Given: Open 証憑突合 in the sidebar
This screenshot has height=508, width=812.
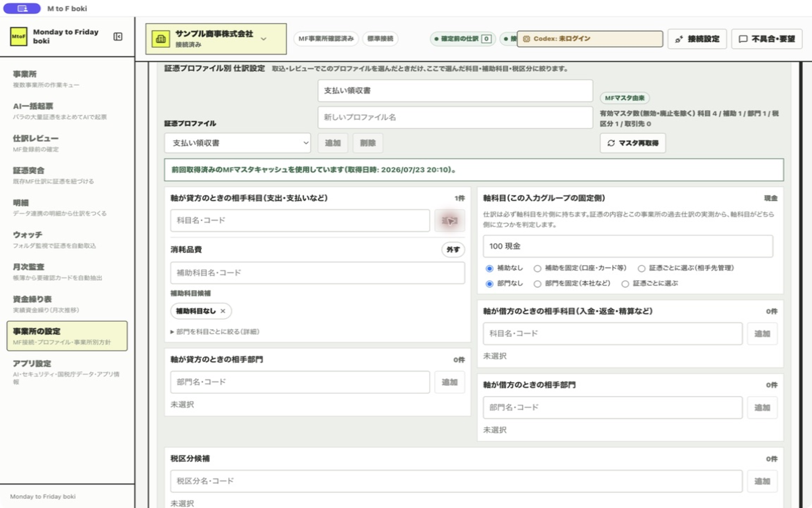Looking at the screenshot, I should pos(68,175).
